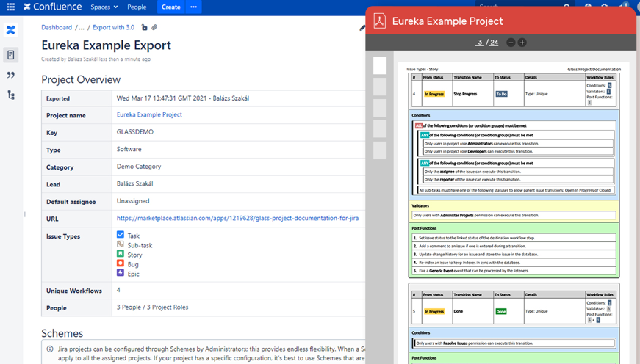Open the Pages icon in sidebar
The image size is (640, 364).
tap(10, 54)
